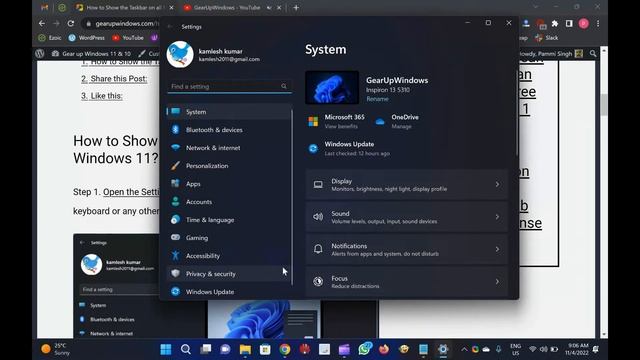
Task: Open the weather widget on taskbar
Action: (x=54, y=349)
